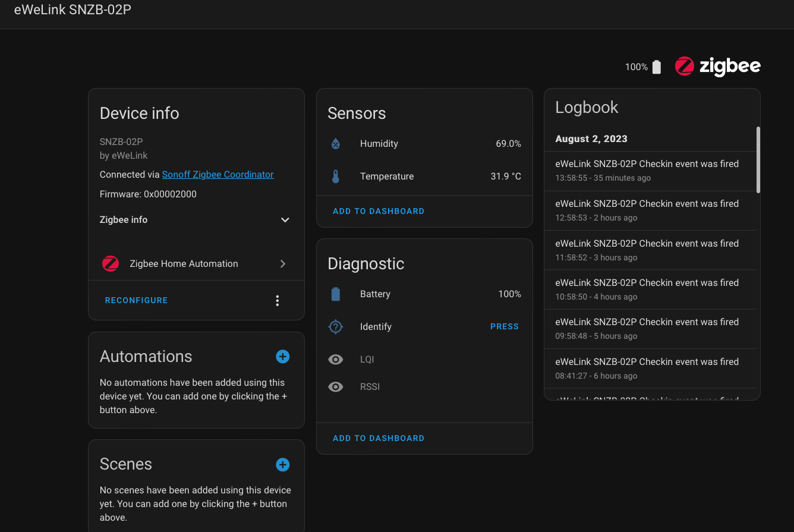This screenshot has height=532, width=794.
Task: Click the 69.0% humidity value
Action: tap(509, 144)
